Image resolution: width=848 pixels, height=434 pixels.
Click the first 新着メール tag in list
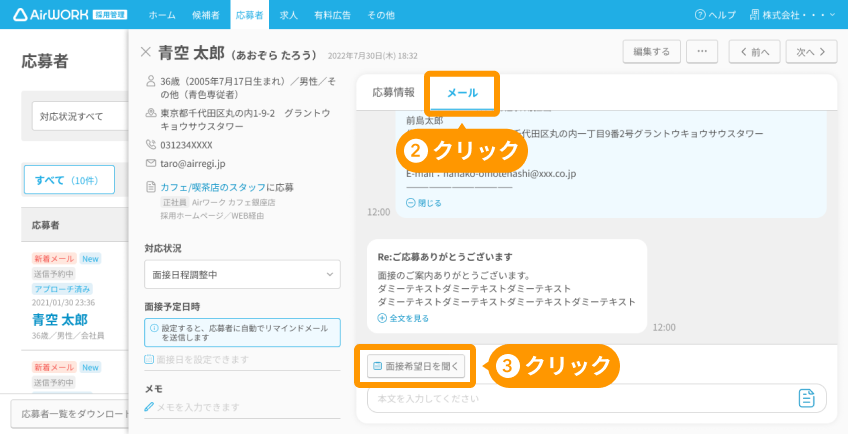tap(54, 259)
